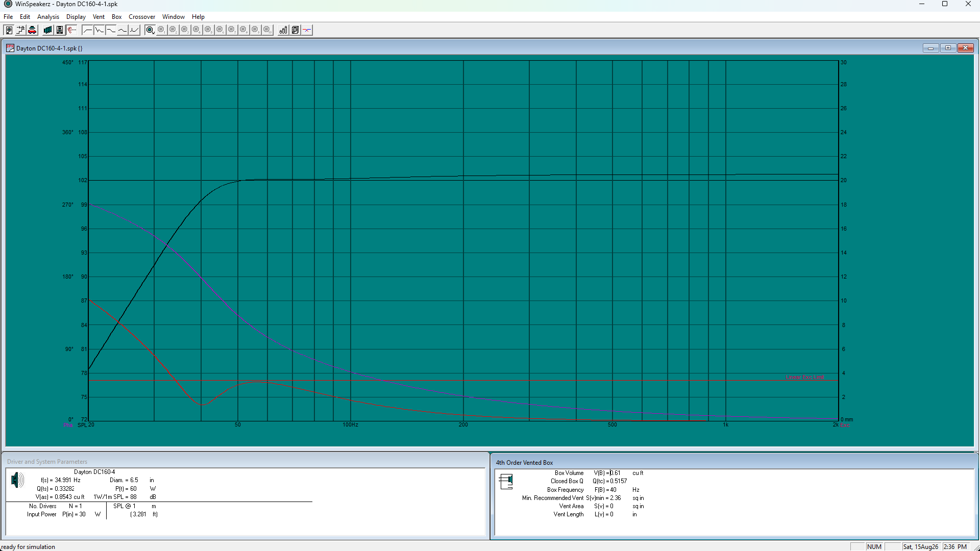The width and height of the screenshot is (980, 551).
Task: Select driver slot 10 toolbar icon
Action: [267, 30]
